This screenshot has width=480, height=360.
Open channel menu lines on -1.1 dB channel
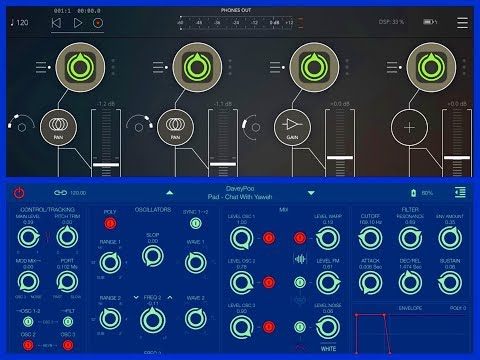tap(160, 67)
